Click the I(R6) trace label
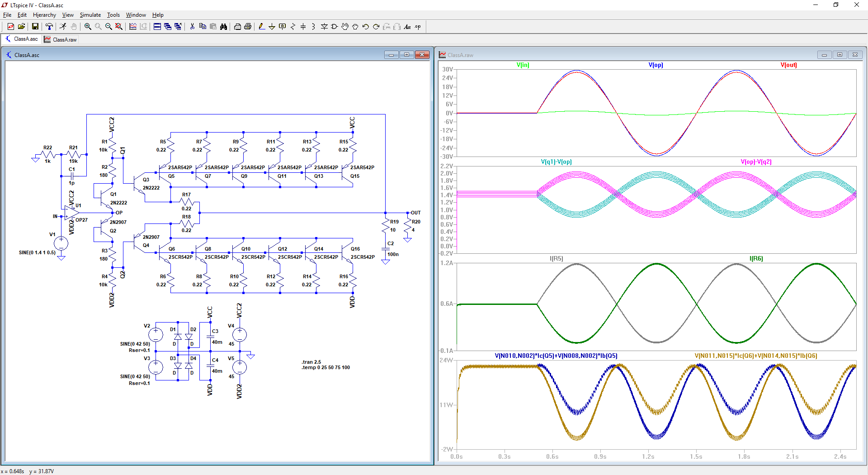This screenshot has height=475, width=868. 756,259
